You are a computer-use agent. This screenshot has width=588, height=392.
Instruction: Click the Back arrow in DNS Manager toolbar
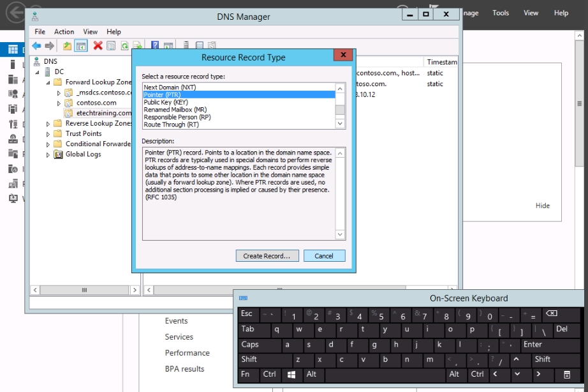(36, 45)
